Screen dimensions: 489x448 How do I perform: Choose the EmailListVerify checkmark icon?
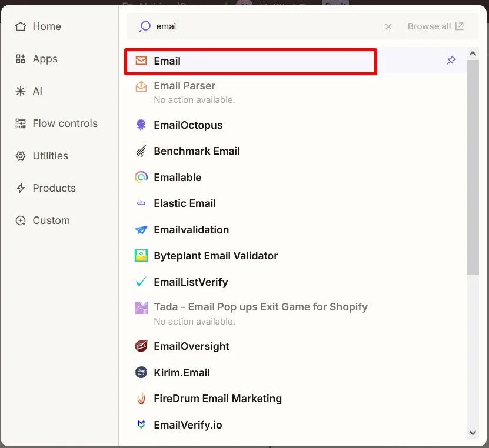pyautogui.click(x=141, y=282)
